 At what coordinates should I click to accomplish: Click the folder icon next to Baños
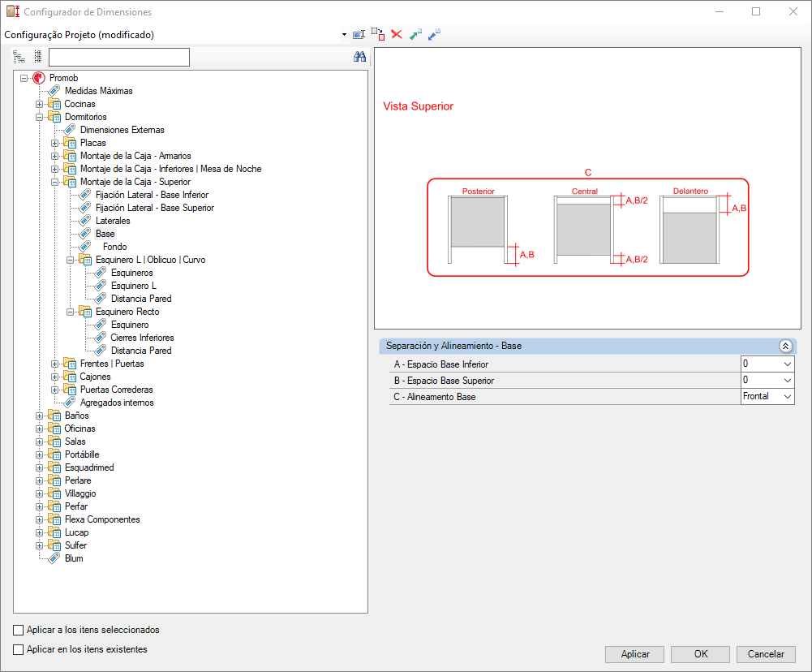pos(54,416)
